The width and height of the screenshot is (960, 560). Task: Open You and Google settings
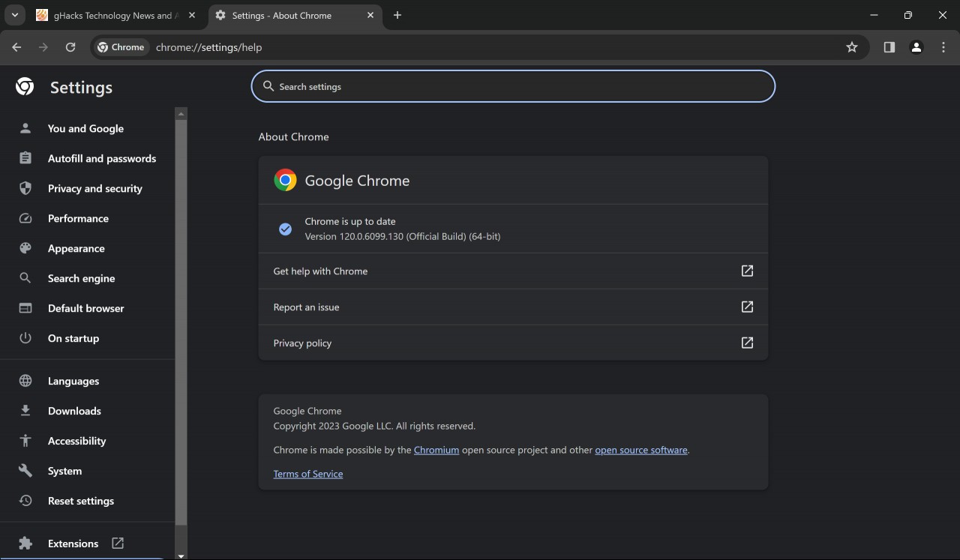pos(87,128)
